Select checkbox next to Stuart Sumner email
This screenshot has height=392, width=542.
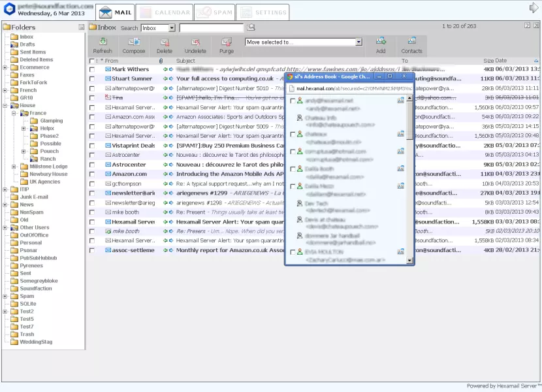click(92, 78)
